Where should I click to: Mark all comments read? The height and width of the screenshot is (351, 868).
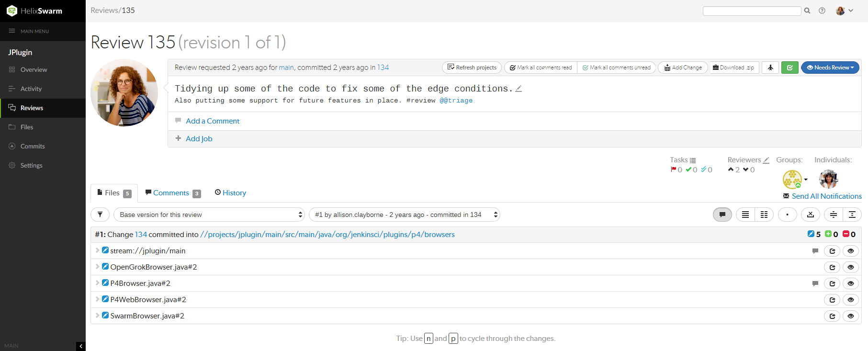[x=541, y=68]
